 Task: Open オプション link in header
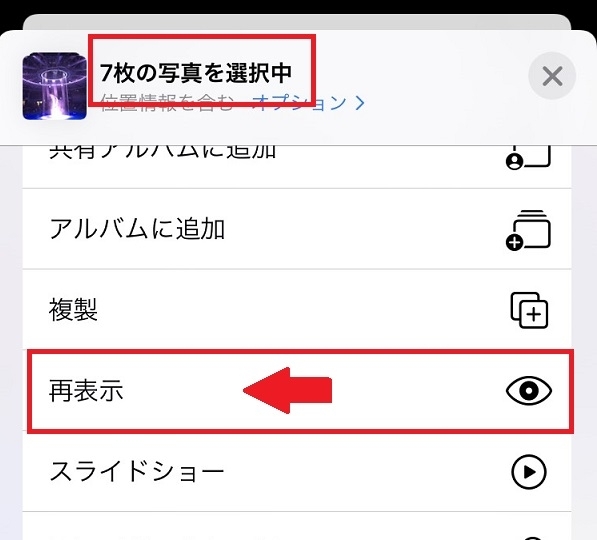tap(301, 102)
